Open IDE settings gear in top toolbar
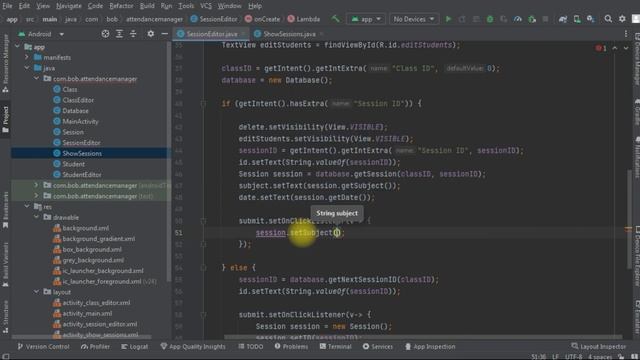The height and width of the screenshot is (360, 640). tap(622, 19)
